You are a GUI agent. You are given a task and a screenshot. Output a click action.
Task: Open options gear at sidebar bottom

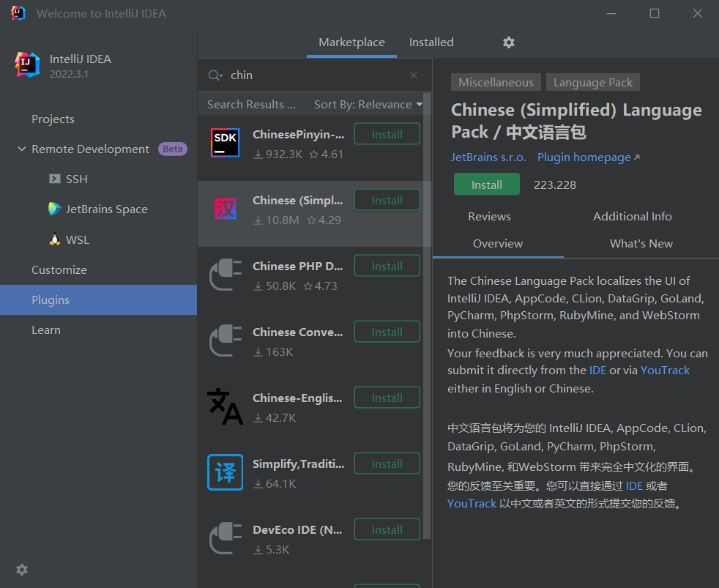click(x=22, y=570)
